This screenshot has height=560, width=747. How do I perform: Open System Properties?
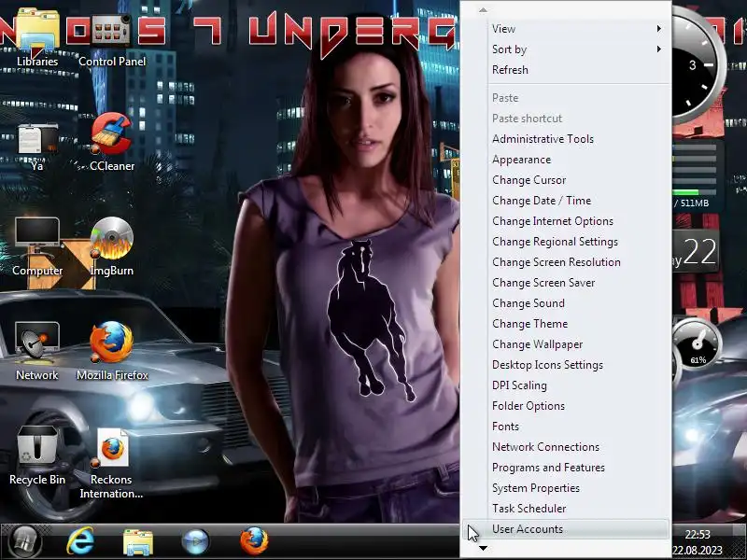(x=578, y=486)
